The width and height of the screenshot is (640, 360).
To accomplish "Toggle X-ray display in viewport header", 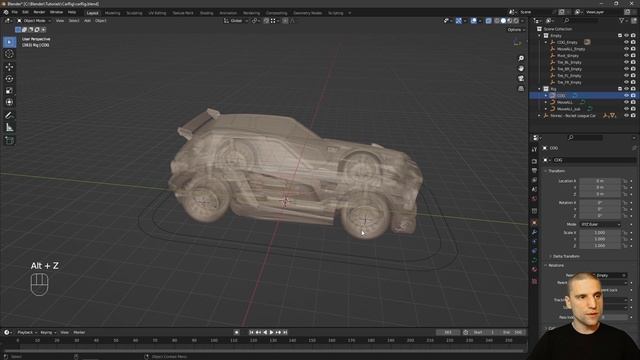I will (489, 20).
